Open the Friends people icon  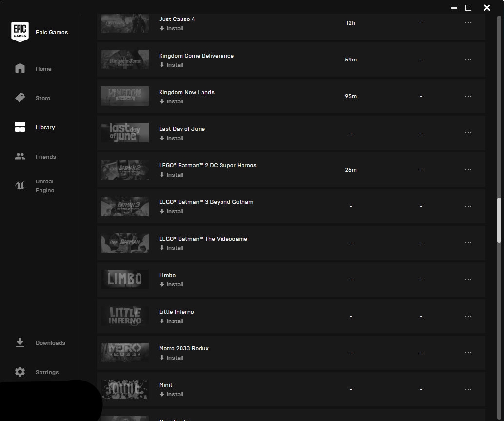point(20,156)
